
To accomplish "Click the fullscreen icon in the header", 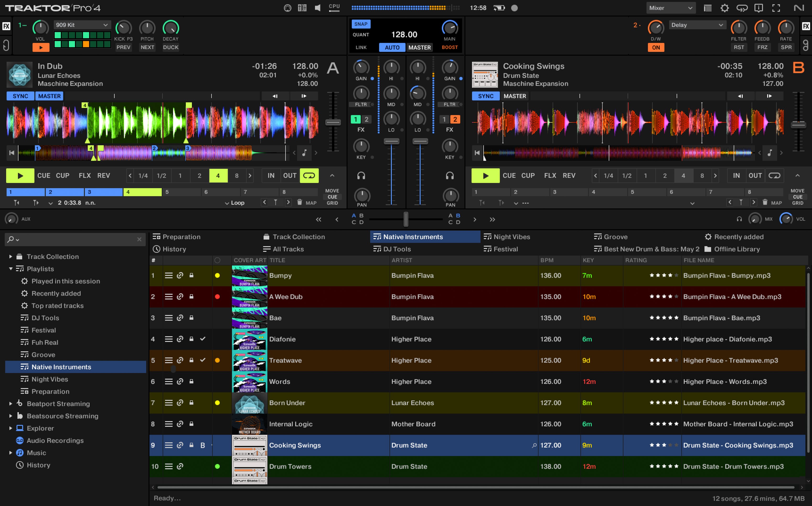I will pyautogui.click(x=776, y=8).
